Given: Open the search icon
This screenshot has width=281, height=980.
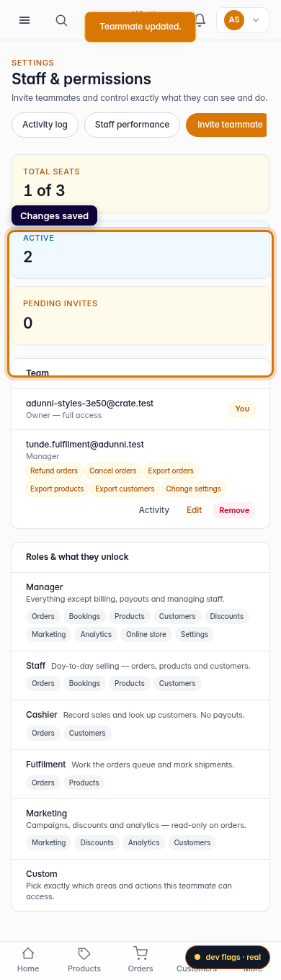Looking at the screenshot, I should [x=61, y=20].
